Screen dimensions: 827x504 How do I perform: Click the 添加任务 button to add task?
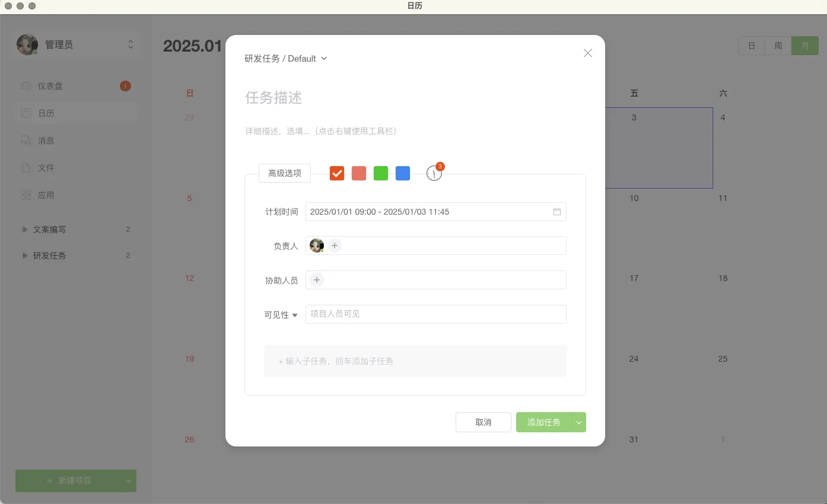[543, 422]
